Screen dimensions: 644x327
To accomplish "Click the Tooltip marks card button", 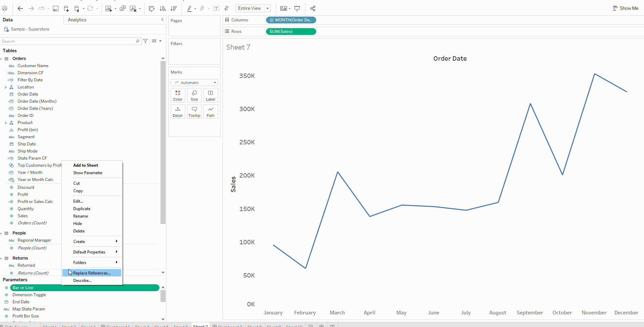I will 194,111.
